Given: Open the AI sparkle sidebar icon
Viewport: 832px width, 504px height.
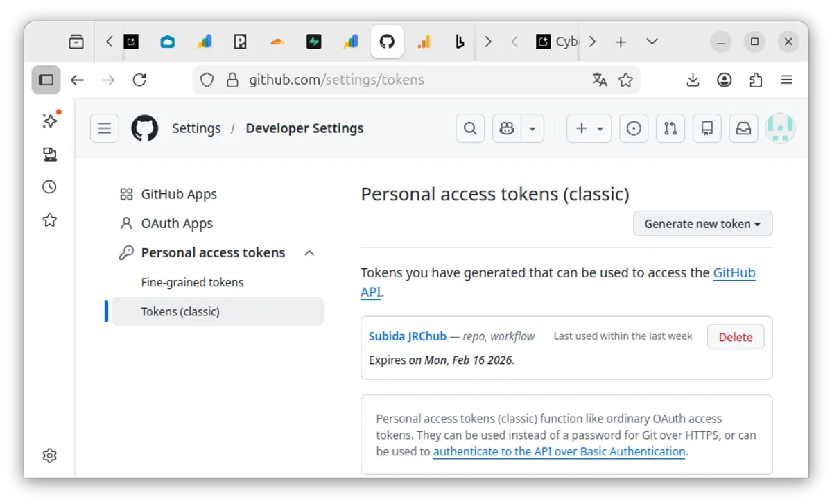Looking at the screenshot, I should 50,120.
